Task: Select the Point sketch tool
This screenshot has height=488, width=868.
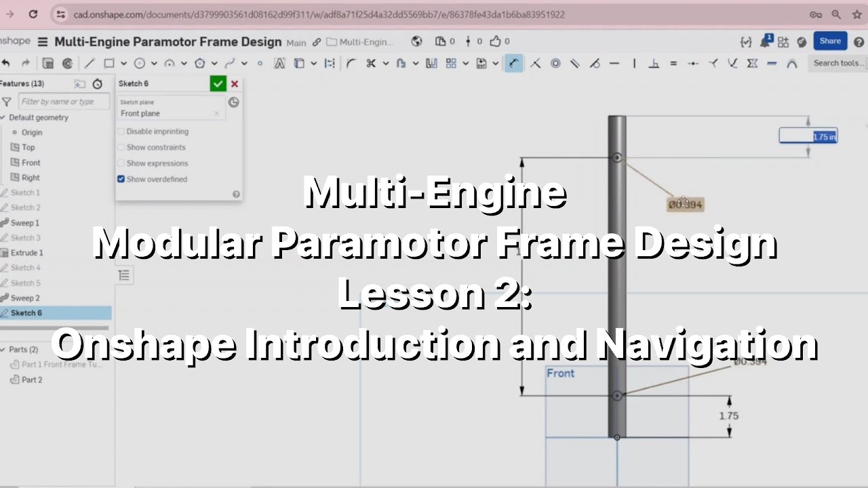Action: (260, 63)
